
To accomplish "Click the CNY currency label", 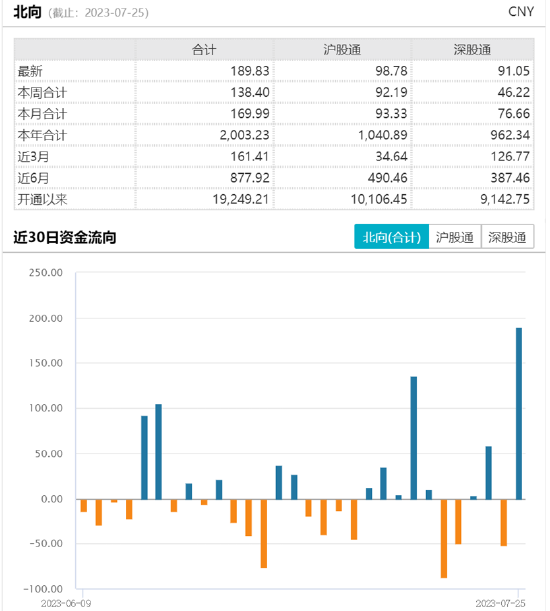I will pyautogui.click(x=521, y=12).
